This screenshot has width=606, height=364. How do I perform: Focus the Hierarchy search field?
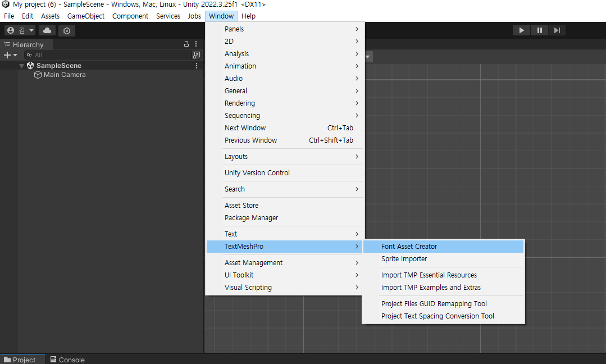[x=108, y=55]
